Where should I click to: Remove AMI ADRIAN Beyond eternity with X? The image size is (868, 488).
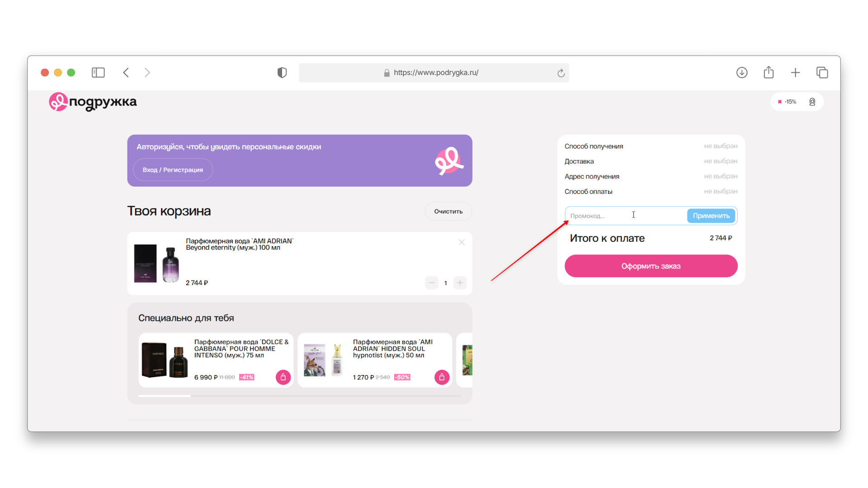(462, 242)
